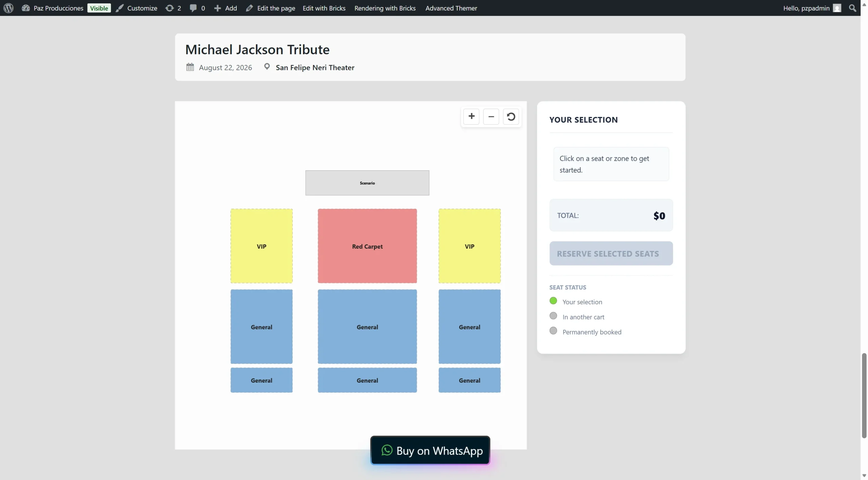The width and height of the screenshot is (868, 480).
Task: Click the Scenario stage block
Action: pyautogui.click(x=367, y=183)
